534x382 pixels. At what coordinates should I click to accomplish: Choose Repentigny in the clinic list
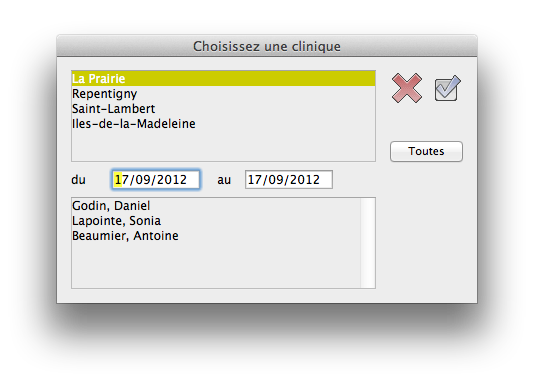coord(223,94)
